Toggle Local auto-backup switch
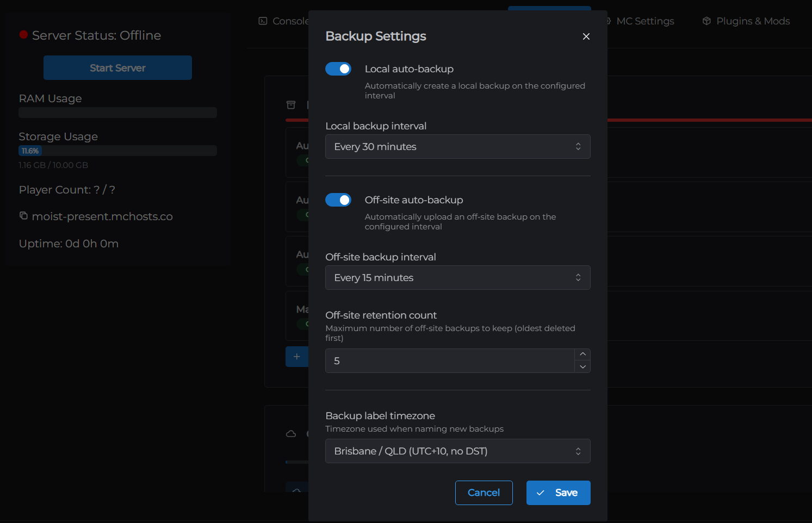This screenshot has width=812, height=523. 338,69
